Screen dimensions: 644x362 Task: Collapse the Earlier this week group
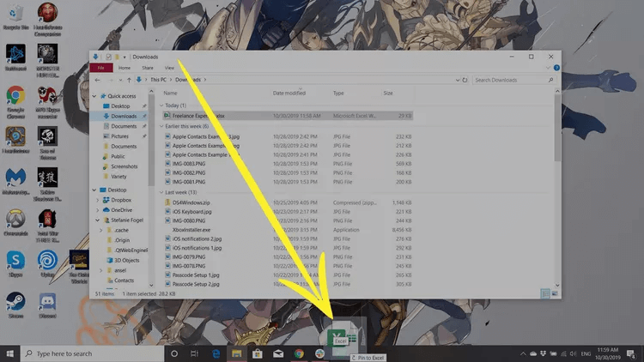161,126
